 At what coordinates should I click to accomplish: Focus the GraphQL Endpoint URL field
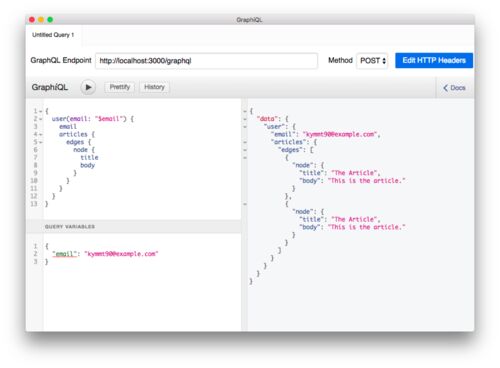tap(206, 61)
